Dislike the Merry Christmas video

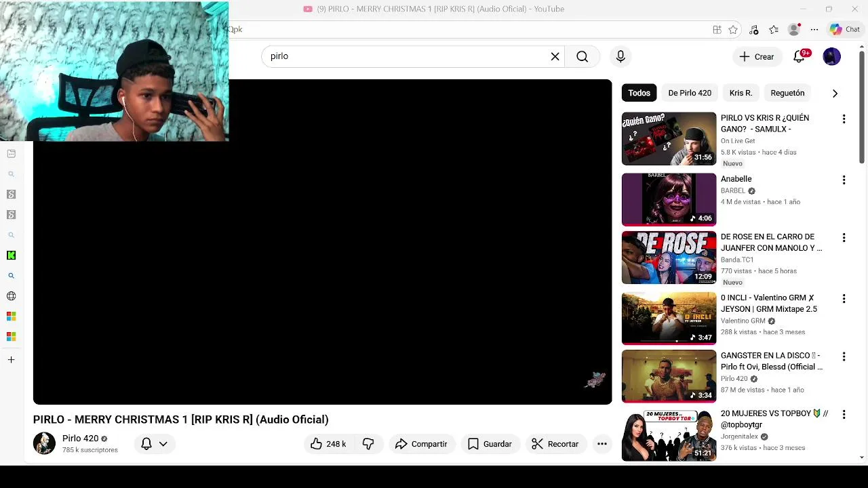[x=368, y=444]
